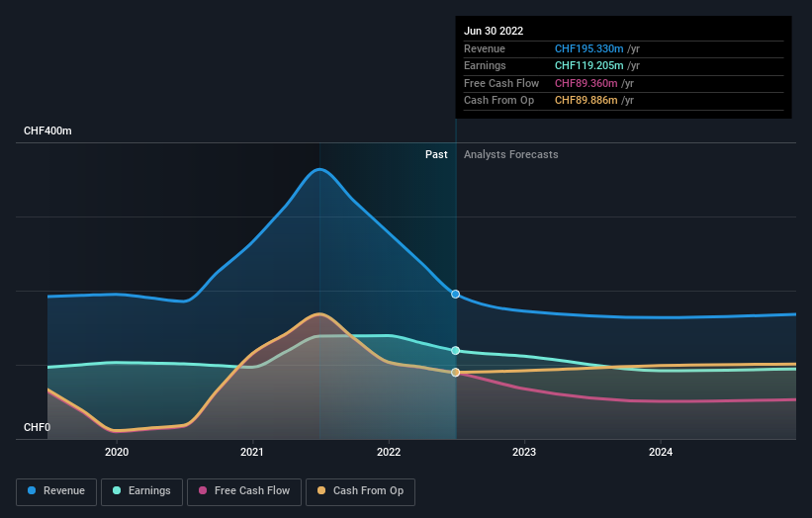Click the Cash From Op row label in tooltip
Image resolution: width=812 pixels, height=518 pixels.
[498, 101]
